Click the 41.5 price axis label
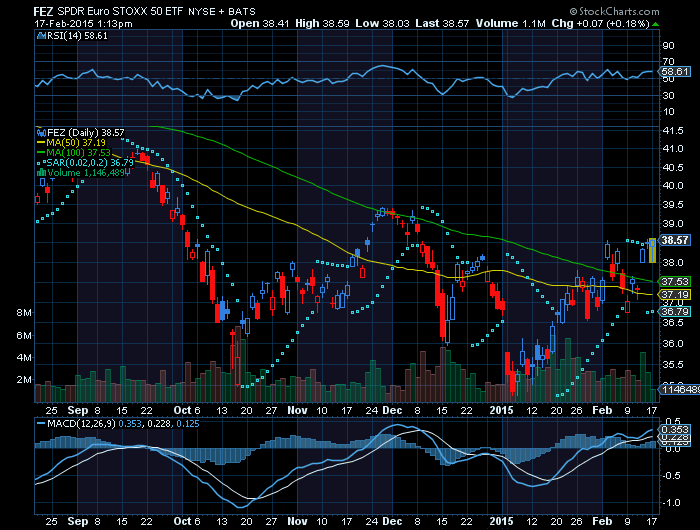This screenshot has width=700, height=530. 672,131
